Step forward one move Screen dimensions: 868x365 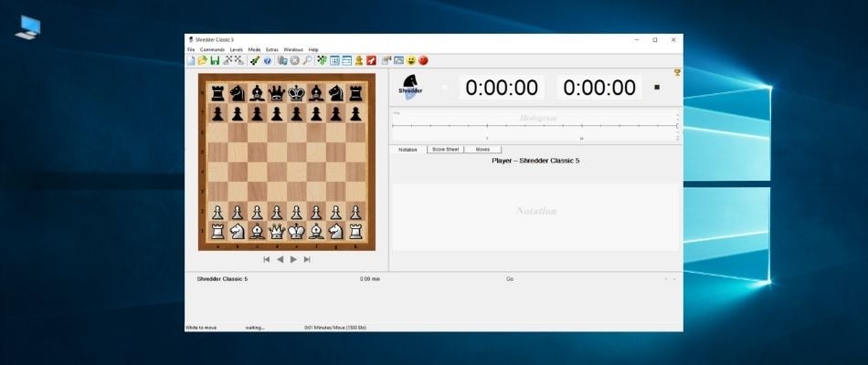[293, 259]
